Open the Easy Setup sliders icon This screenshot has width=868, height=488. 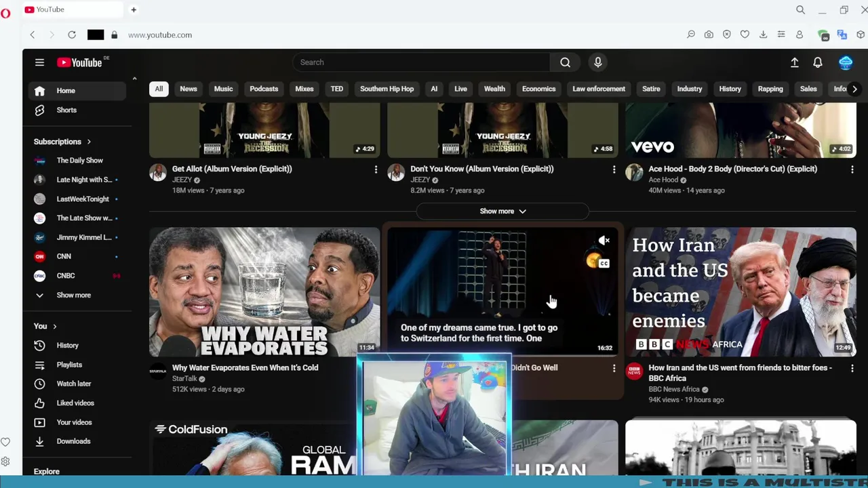coord(781,35)
